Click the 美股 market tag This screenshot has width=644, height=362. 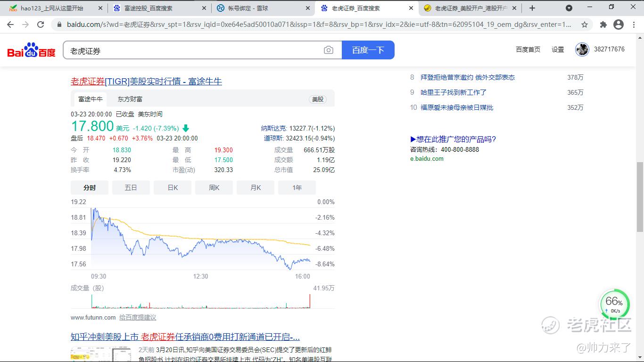(x=318, y=99)
